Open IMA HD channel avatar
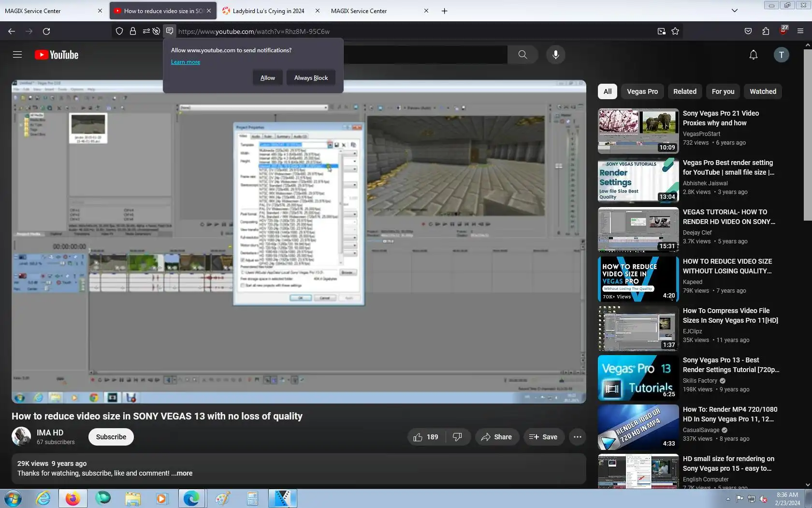The image size is (812, 508). tap(21, 436)
